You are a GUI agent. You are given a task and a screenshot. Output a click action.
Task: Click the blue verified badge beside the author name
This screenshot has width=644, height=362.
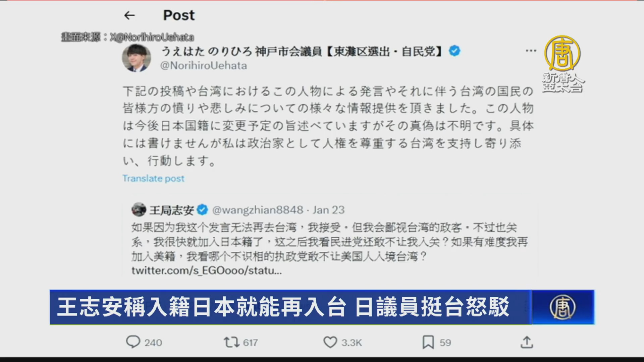(454, 51)
